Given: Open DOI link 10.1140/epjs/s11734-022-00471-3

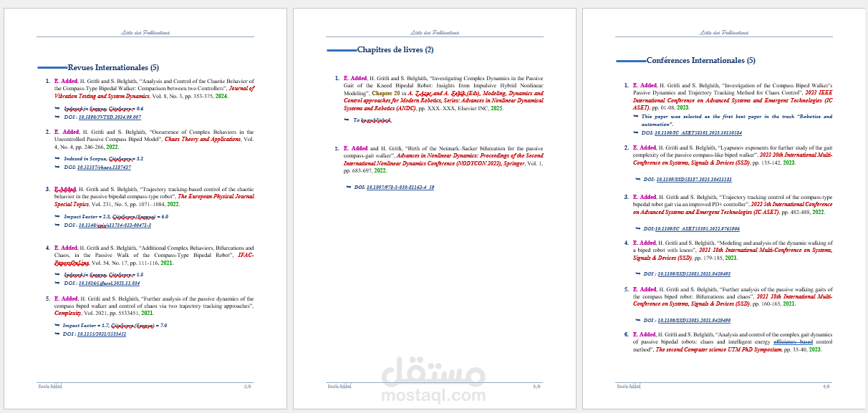Looking at the screenshot, I should [117, 224].
